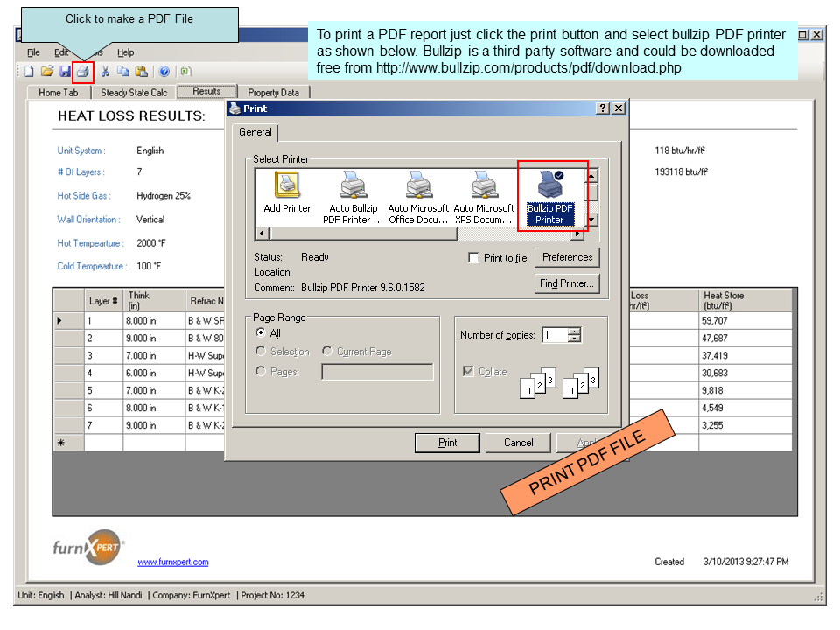Click the green Excel export icon
The height and width of the screenshot is (630, 840).
[185, 72]
